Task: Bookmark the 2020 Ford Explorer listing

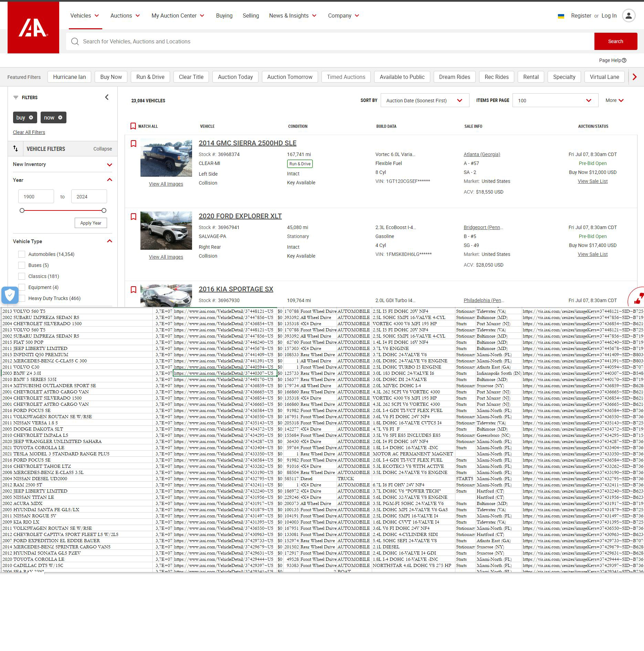Action: [134, 217]
